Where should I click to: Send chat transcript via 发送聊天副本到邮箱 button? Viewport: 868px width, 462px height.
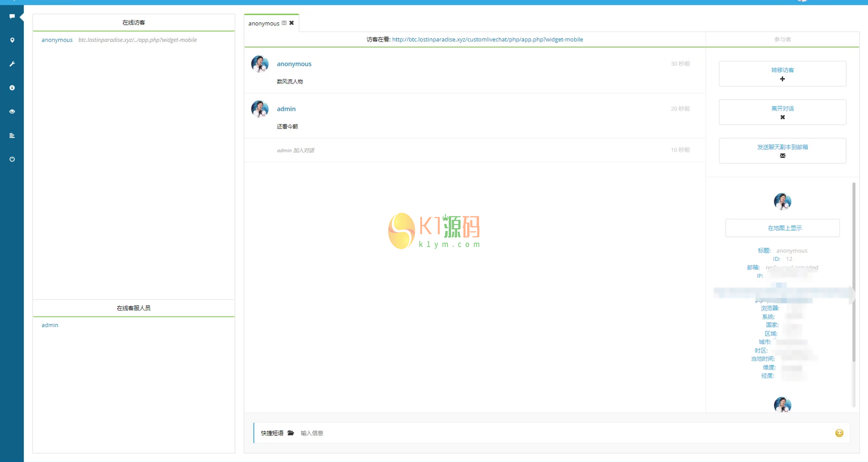tap(782, 151)
